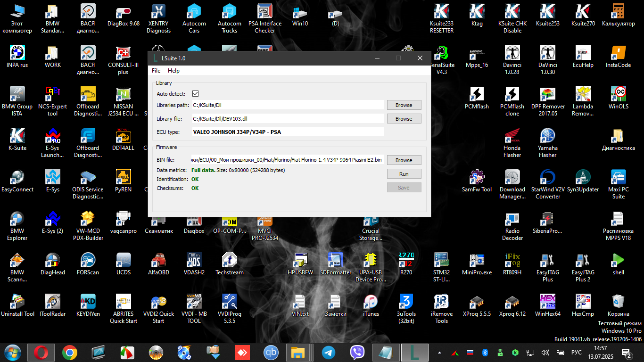Screen dimensions: 644x362
Task: Open the Davinci 1.0.28 icon
Action: point(512,60)
